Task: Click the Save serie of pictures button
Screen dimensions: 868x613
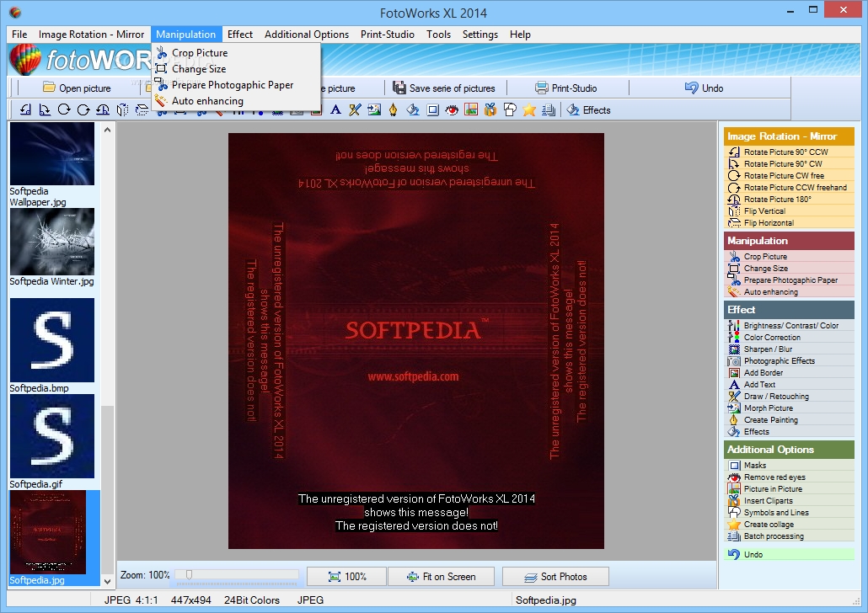Action: [x=444, y=88]
